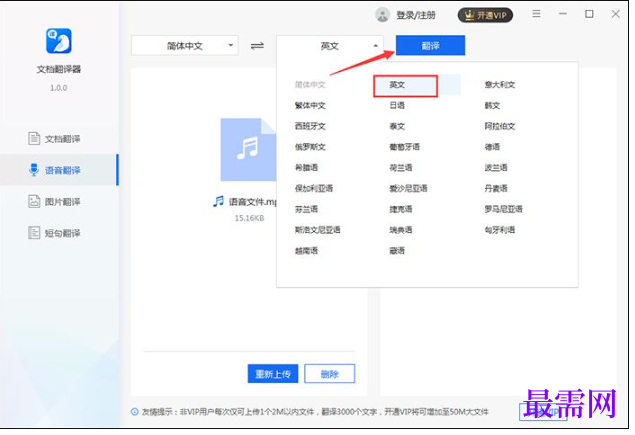This screenshot has width=635, height=435.
Task: Switch to 语音翻译 section
Action: click(59, 170)
